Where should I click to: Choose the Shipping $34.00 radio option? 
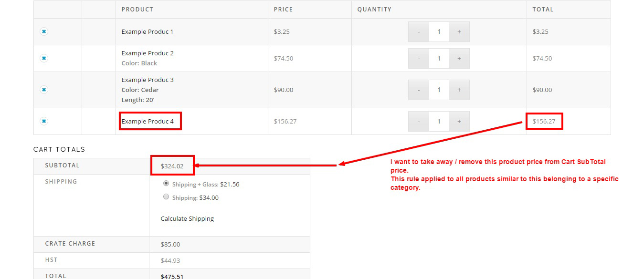pyautogui.click(x=166, y=196)
